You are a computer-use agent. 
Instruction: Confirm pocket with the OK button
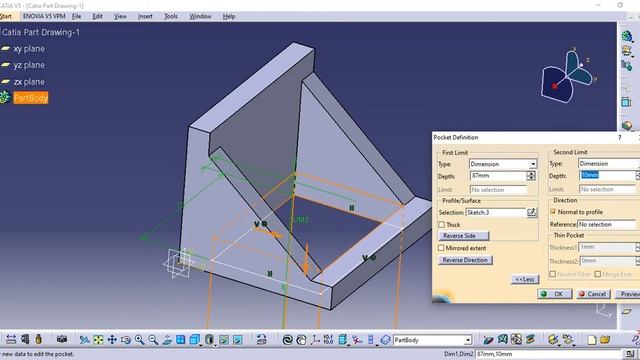coord(554,294)
